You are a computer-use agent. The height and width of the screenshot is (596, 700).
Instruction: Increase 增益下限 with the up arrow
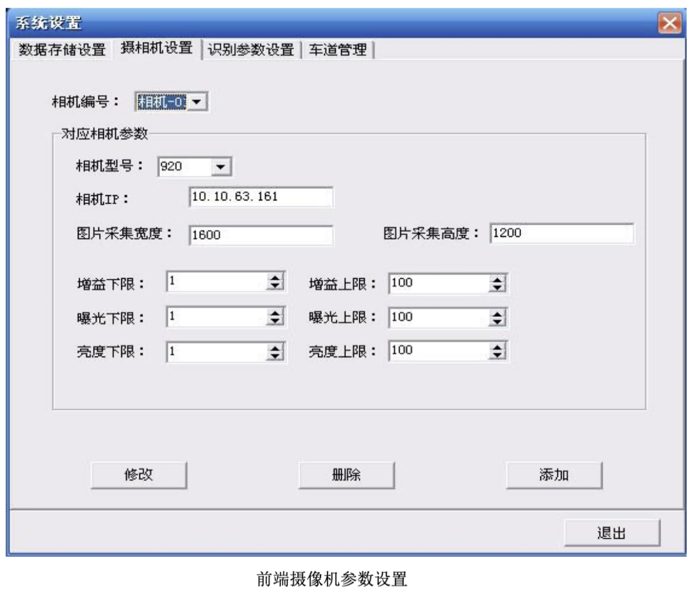275,278
